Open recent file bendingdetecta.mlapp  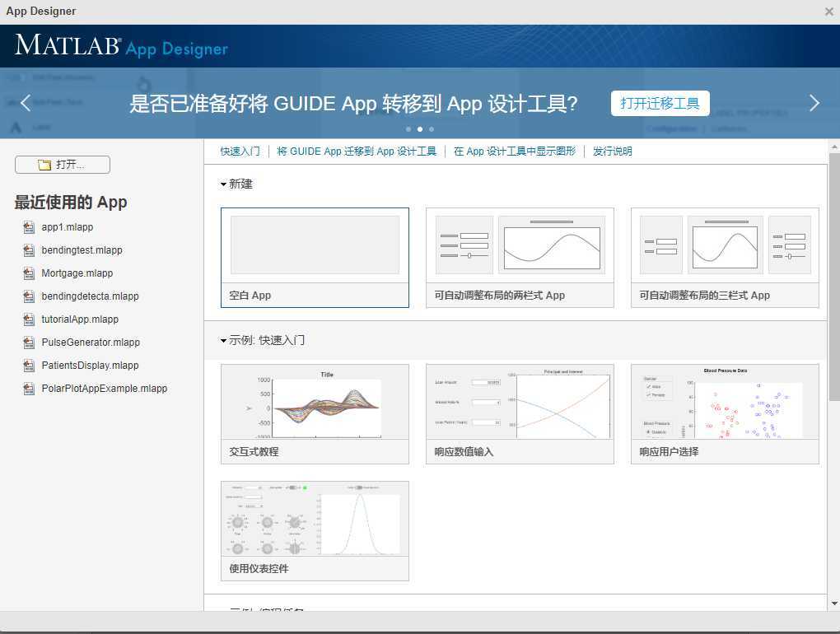(90, 296)
